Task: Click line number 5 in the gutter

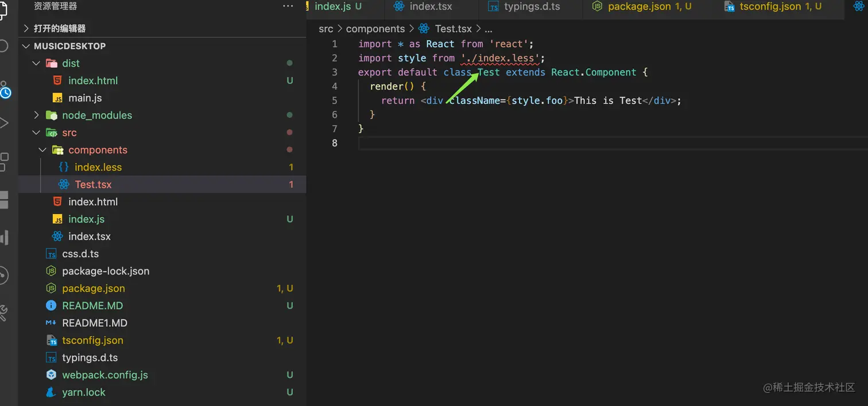Action: tap(335, 100)
